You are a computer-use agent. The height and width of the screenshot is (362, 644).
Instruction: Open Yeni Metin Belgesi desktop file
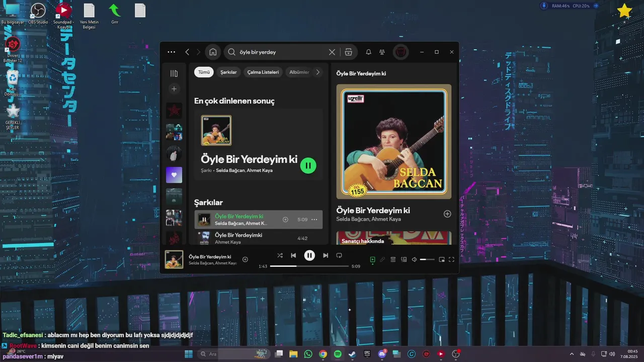(x=89, y=15)
